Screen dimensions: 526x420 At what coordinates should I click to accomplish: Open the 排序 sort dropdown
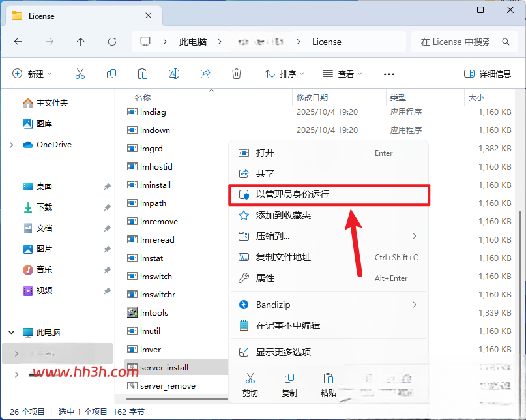[x=284, y=74]
